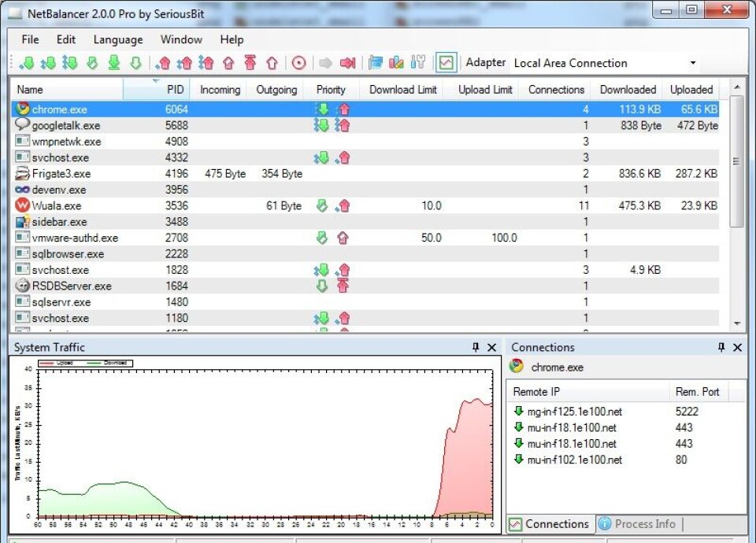Click the blue windows toolbar icon

point(375,63)
